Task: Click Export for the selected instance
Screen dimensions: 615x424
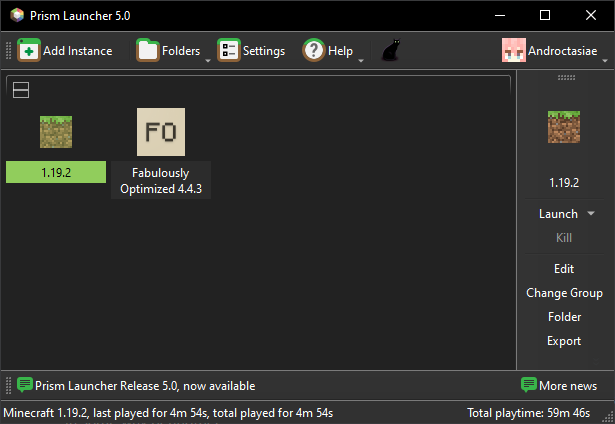Action: point(564,341)
